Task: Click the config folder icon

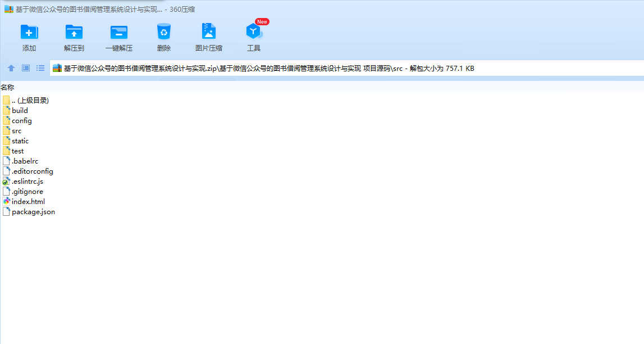Action: 6,120
